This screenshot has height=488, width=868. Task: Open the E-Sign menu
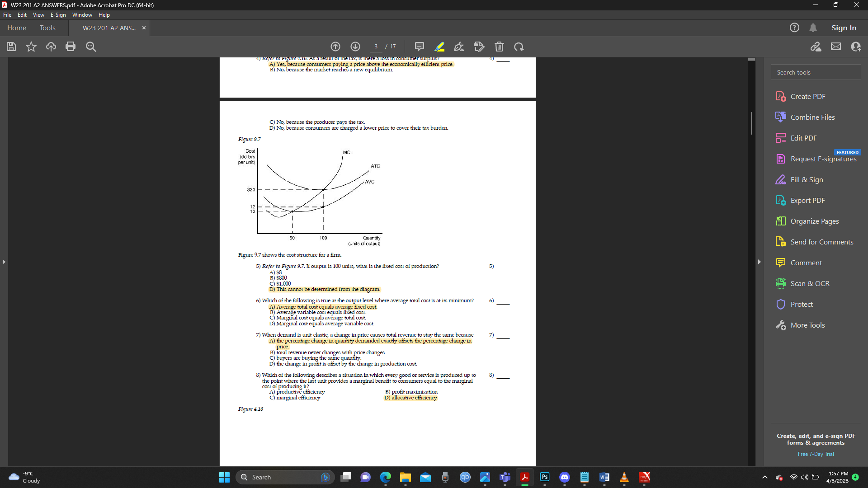[x=58, y=14]
